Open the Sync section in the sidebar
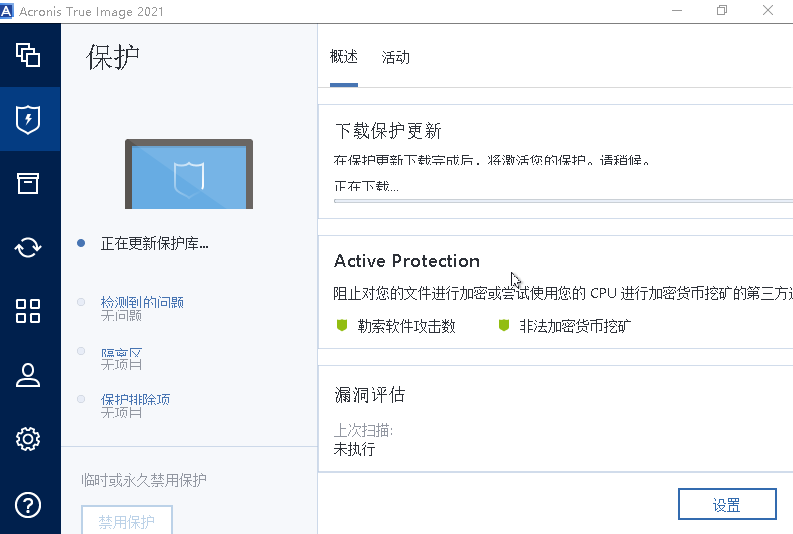Screen dimensions: 793x534 28,247
